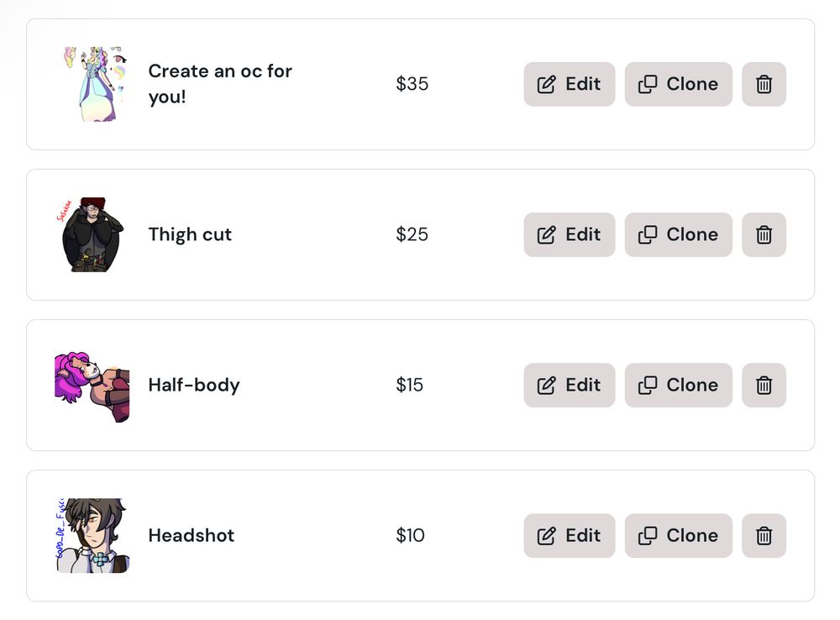Click the $35 price on the first listing

412,84
